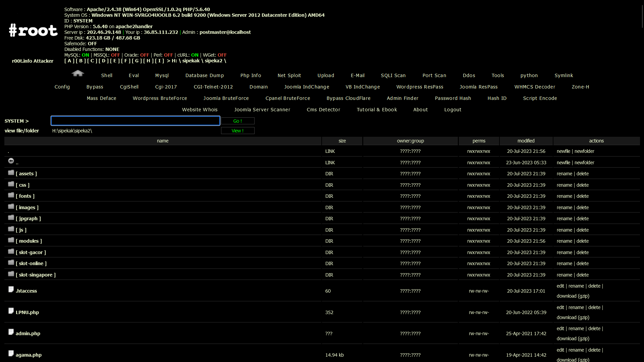Screen dimensions: 644x362
Task: Click the modules folder icon
Action: tap(11, 240)
